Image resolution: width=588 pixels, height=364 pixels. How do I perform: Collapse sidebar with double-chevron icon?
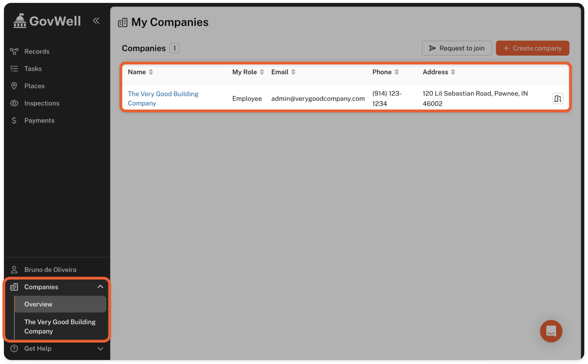coord(96,21)
